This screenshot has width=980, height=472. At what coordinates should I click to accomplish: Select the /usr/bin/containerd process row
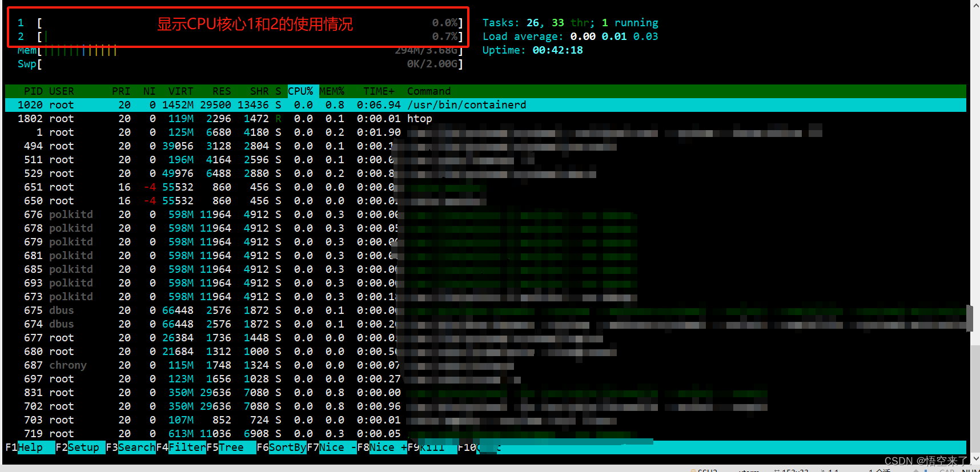(x=485, y=105)
